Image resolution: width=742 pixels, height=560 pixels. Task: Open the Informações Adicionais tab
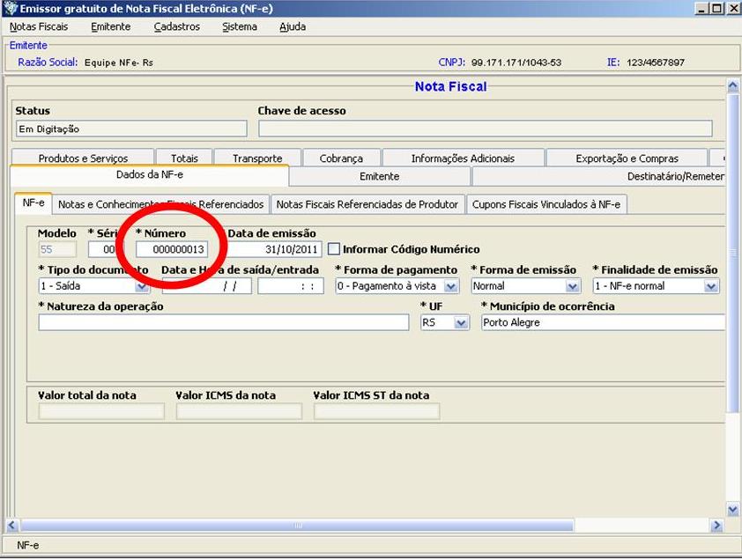pos(463,158)
